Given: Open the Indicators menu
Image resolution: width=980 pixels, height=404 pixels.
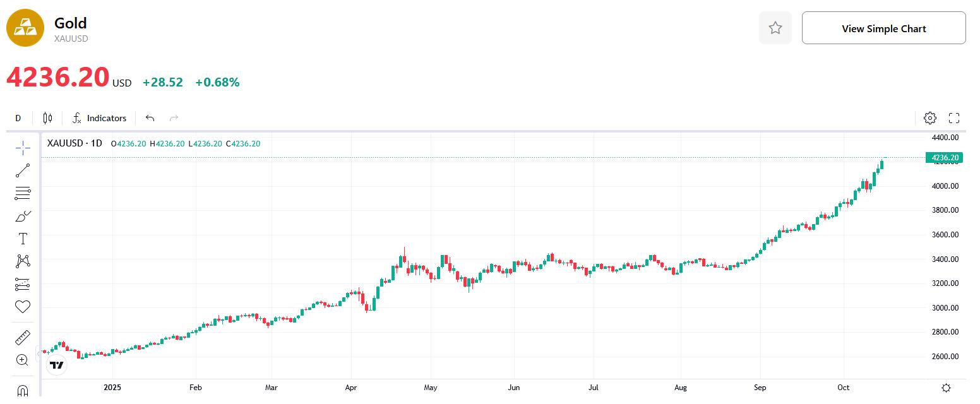Looking at the screenshot, I should tap(99, 118).
